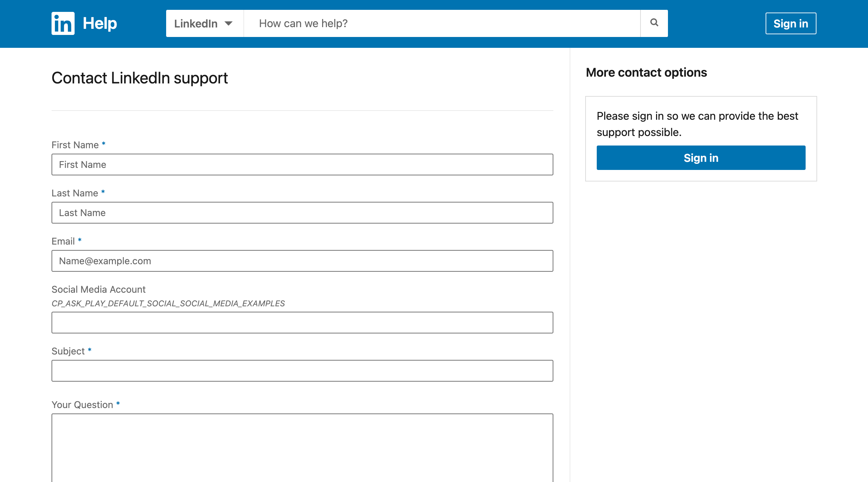The width and height of the screenshot is (868, 482).
Task: Click the 'Contact LinkedIn support' heading
Action: pyautogui.click(x=139, y=78)
